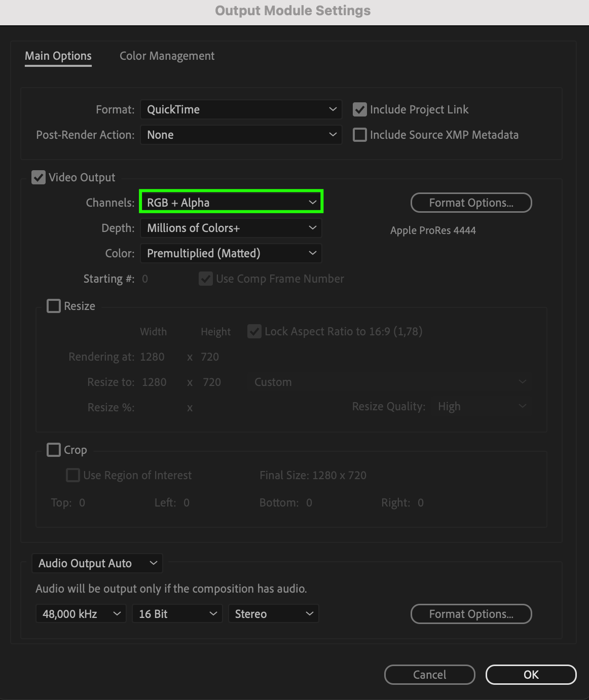The width and height of the screenshot is (589, 700).
Task: Uncheck Include Project Link
Action: pyautogui.click(x=360, y=109)
